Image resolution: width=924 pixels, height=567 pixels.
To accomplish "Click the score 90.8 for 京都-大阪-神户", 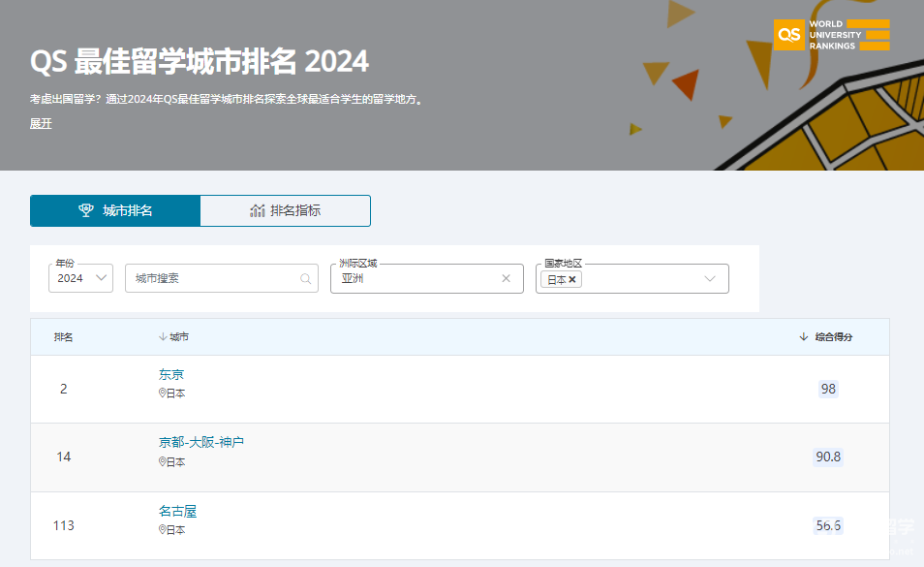I will coord(828,457).
